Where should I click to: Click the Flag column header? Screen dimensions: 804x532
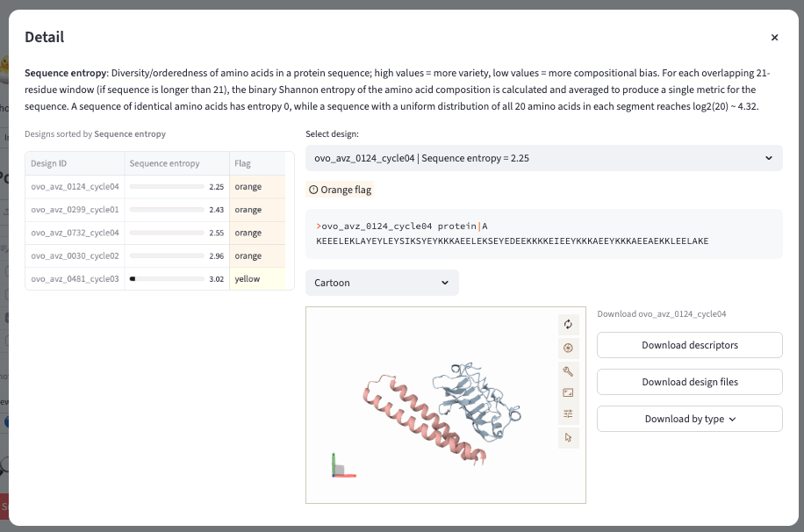coord(242,163)
